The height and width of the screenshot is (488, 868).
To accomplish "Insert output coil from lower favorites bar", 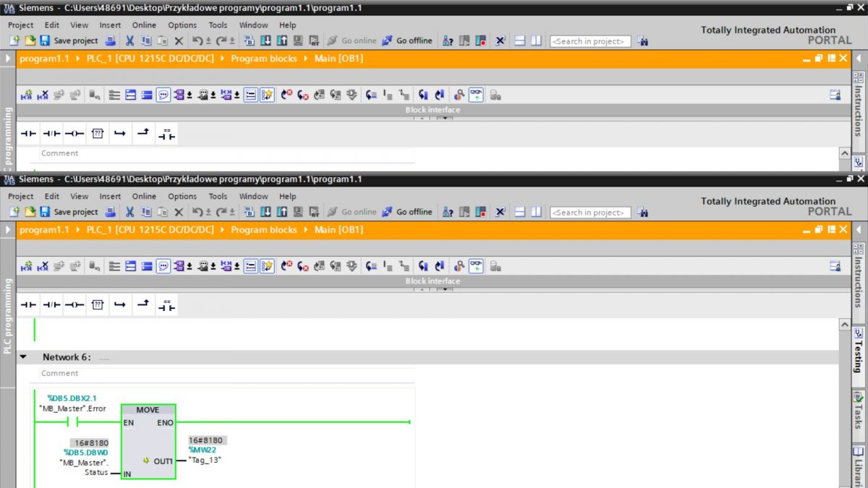I will click(x=75, y=305).
